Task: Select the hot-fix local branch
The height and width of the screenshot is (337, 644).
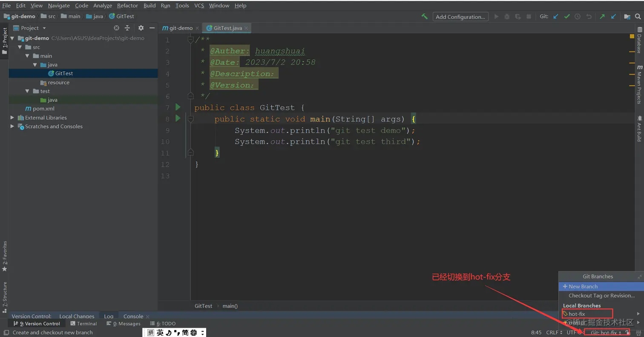Action: [601, 314]
